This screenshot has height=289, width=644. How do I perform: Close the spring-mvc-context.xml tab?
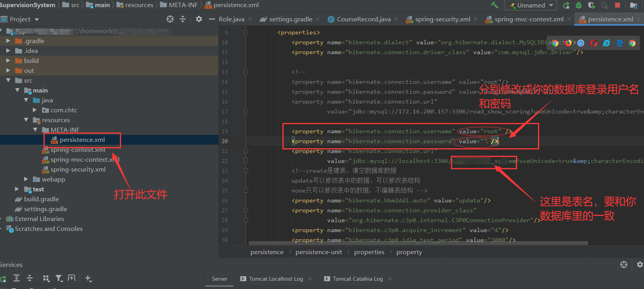[569, 19]
